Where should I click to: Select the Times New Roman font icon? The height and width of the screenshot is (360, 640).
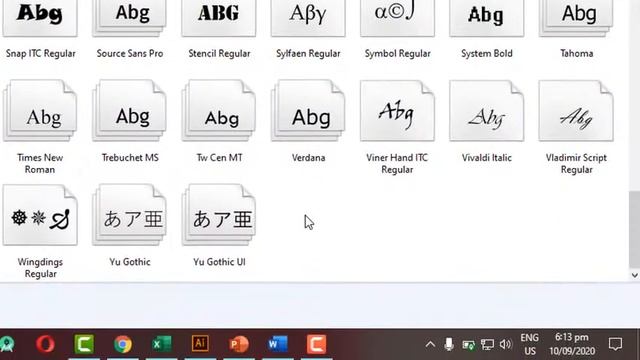(40, 111)
